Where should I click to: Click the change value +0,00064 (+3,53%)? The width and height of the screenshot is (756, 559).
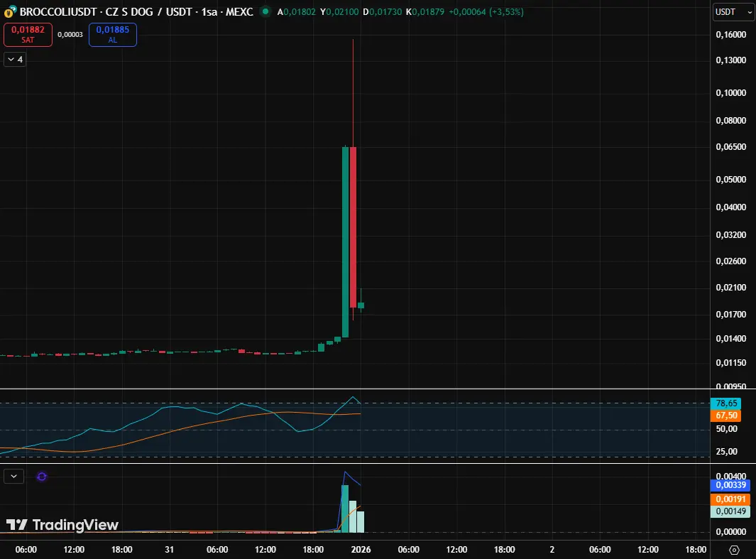[486, 11]
